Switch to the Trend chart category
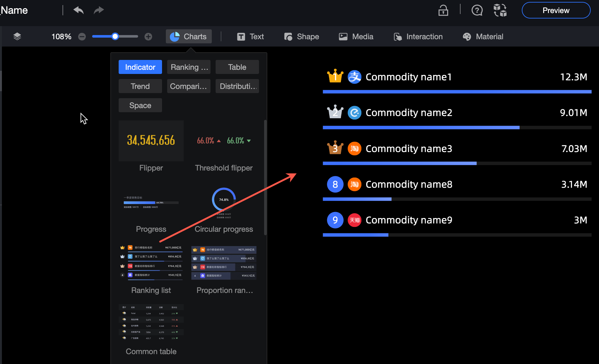 (140, 86)
